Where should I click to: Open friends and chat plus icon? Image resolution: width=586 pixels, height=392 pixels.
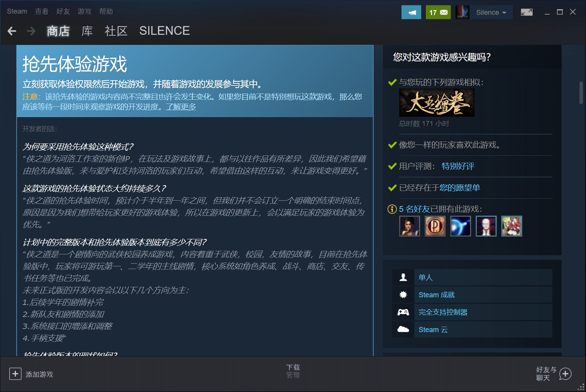[x=565, y=374]
